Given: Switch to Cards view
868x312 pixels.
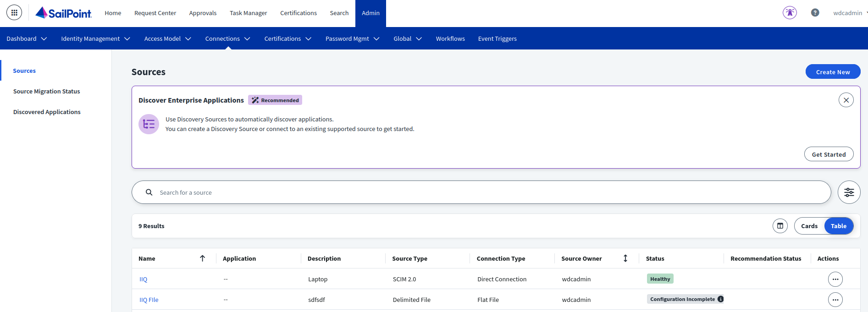Looking at the screenshot, I should pos(809,226).
